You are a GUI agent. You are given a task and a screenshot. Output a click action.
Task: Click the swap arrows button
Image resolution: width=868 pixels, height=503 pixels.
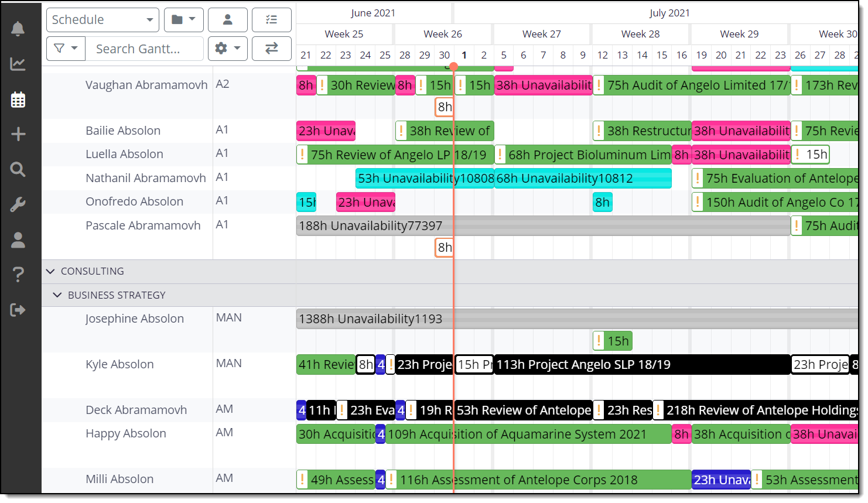(272, 49)
